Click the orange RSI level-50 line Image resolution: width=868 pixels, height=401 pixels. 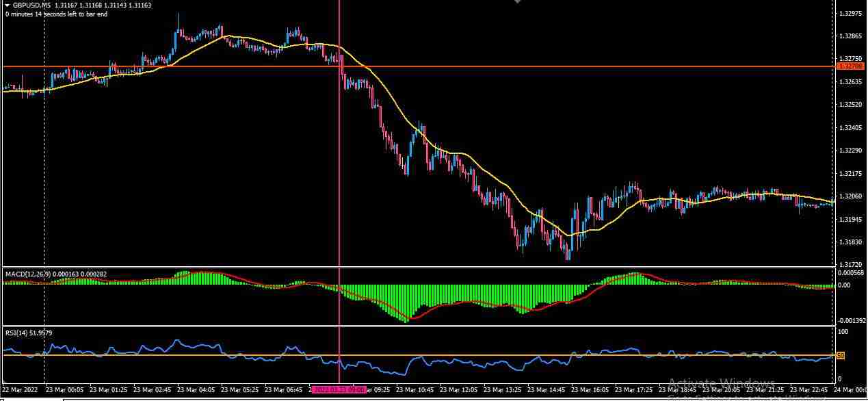point(205,354)
